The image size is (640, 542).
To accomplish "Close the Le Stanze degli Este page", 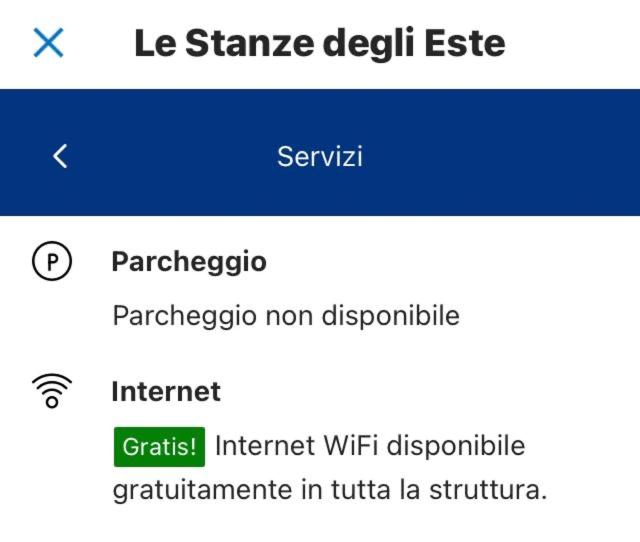I will click(48, 42).
